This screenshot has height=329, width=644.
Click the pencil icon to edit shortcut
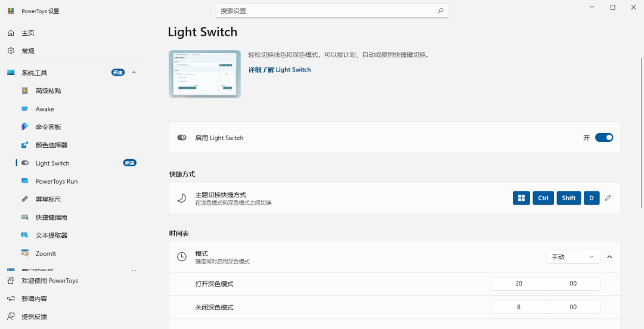[608, 198]
